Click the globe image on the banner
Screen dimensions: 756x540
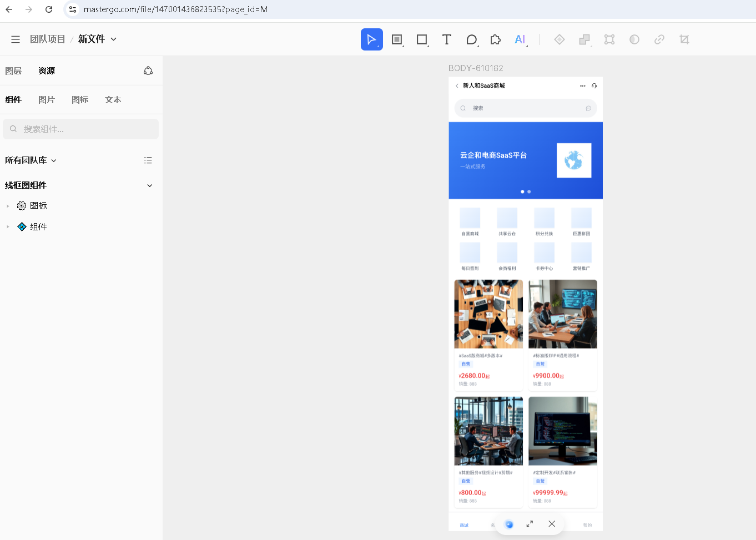click(574, 160)
